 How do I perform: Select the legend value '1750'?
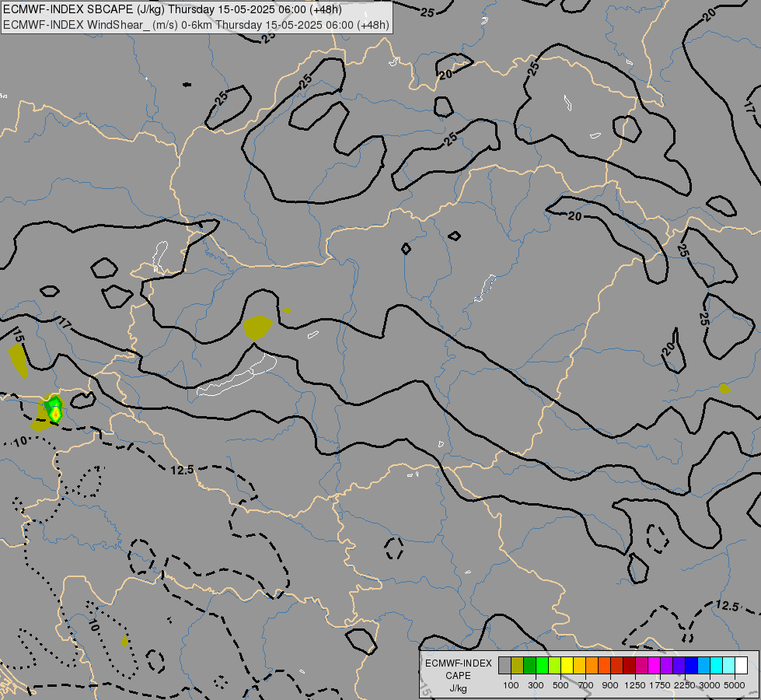click(660, 685)
